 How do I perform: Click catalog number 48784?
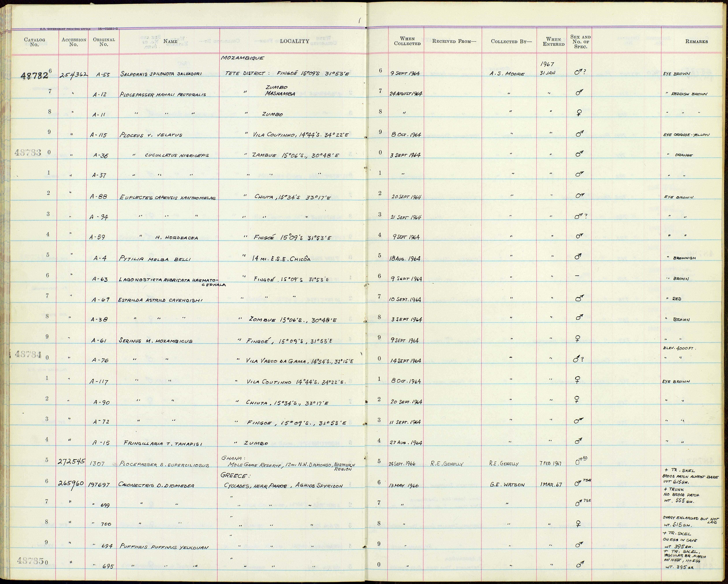tap(28, 354)
